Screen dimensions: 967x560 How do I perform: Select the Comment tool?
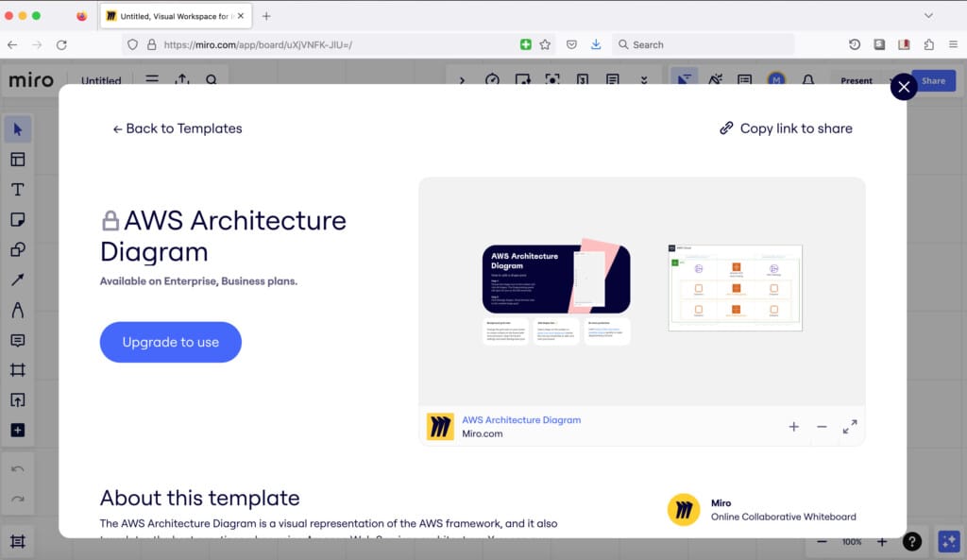tap(17, 340)
